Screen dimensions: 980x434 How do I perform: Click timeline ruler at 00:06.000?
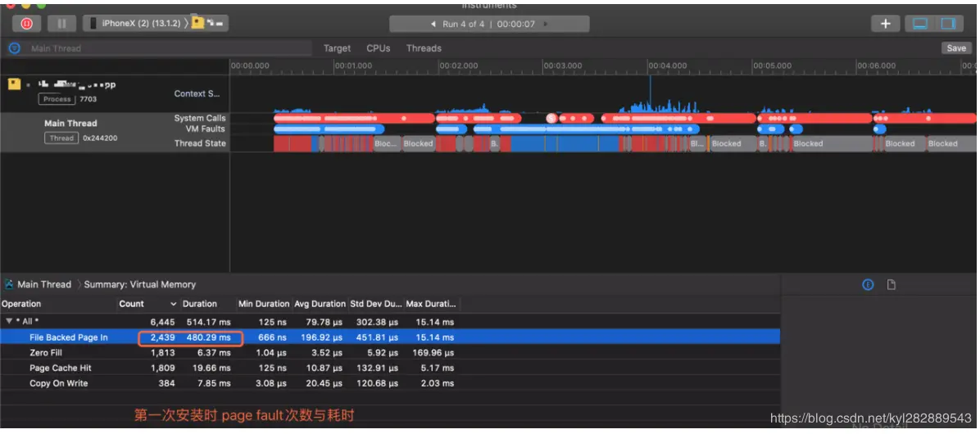point(876,66)
